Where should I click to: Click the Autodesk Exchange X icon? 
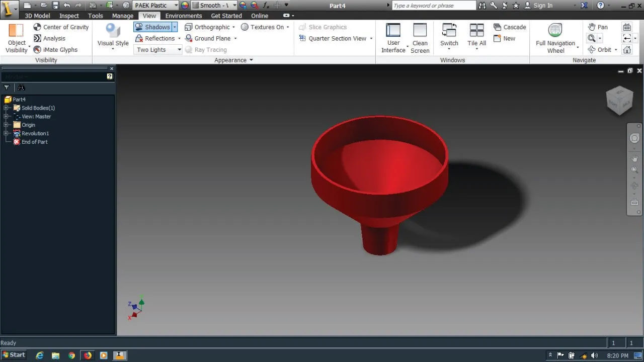(x=584, y=6)
